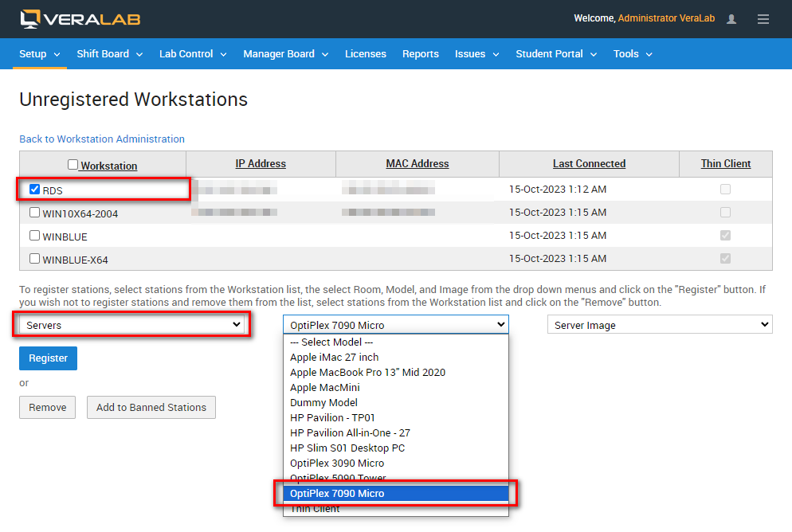Open the Servers room dropdown

131,325
